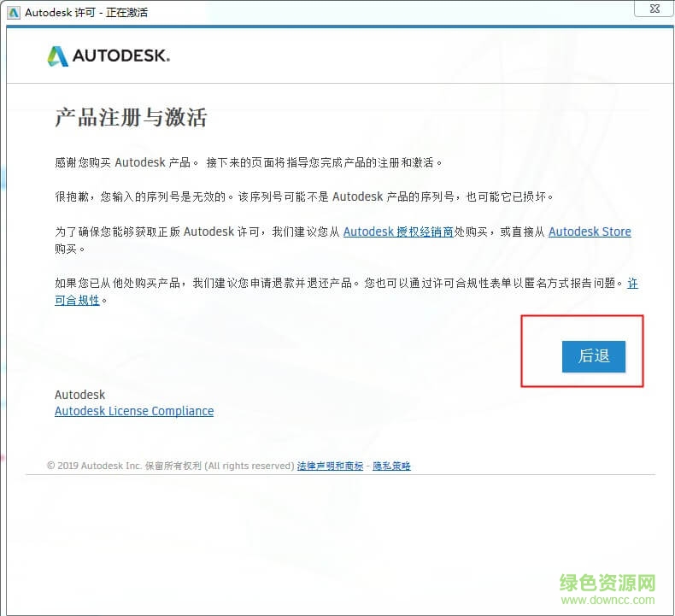This screenshot has width=675, height=616.
Task: Click the text starting 很抱歉，您输入的序列号是无效的
Action: (304, 197)
